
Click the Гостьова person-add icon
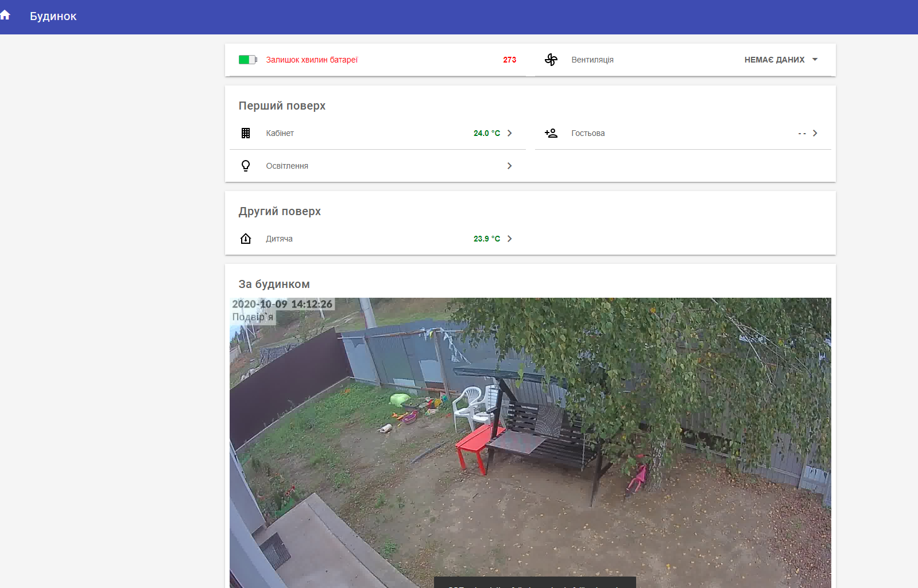click(x=551, y=133)
